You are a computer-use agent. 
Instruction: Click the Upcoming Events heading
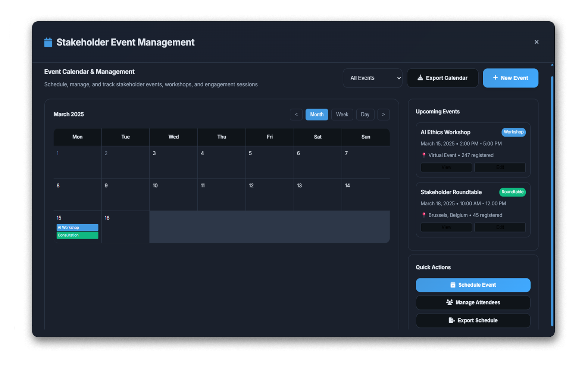pos(438,112)
